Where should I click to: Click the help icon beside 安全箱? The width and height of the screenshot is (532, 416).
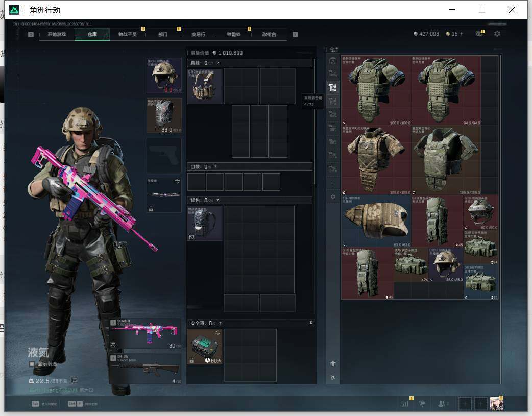click(220, 324)
